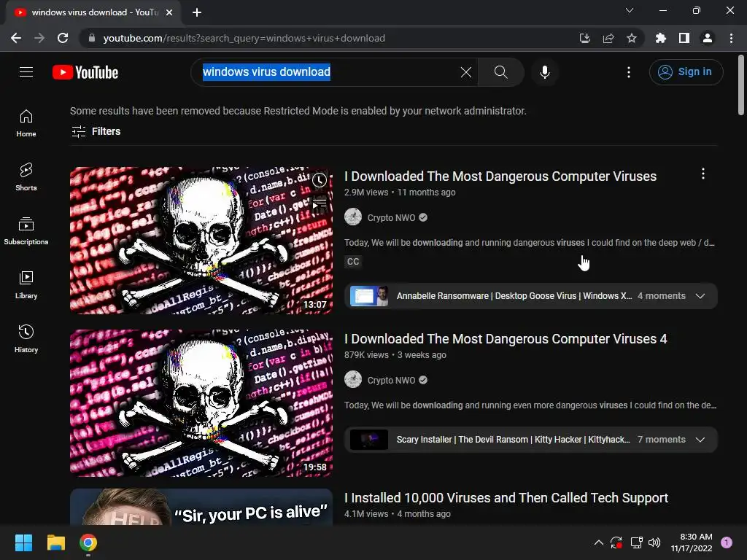Click the Sign in button
This screenshot has height=560, width=747.
(686, 72)
